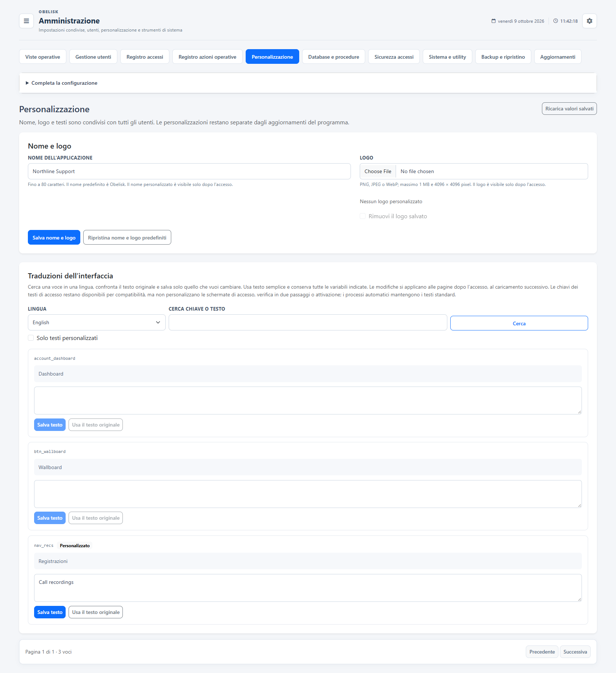Click the 'Pagina 1 di 1 · 3 voci' text
This screenshot has height=673, width=616.
pos(48,652)
